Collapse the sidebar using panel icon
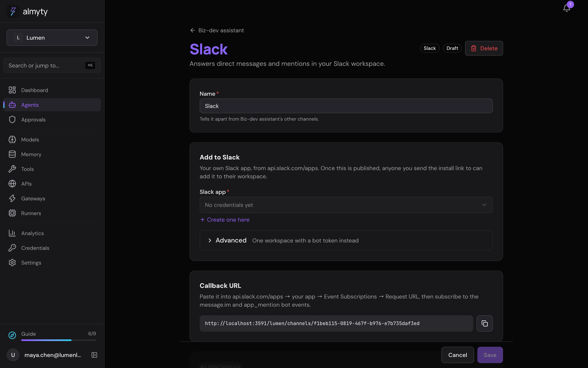The height and width of the screenshot is (368, 588). pos(94,355)
